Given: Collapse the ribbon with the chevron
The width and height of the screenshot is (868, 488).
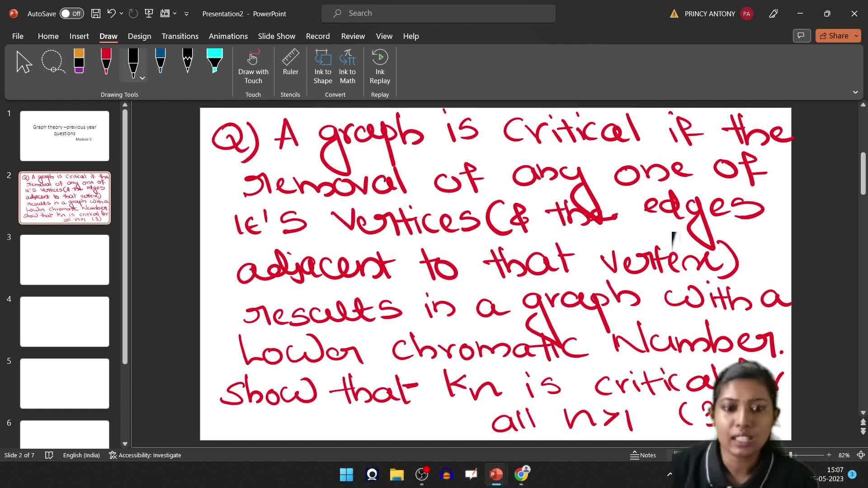Looking at the screenshot, I should [x=855, y=92].
